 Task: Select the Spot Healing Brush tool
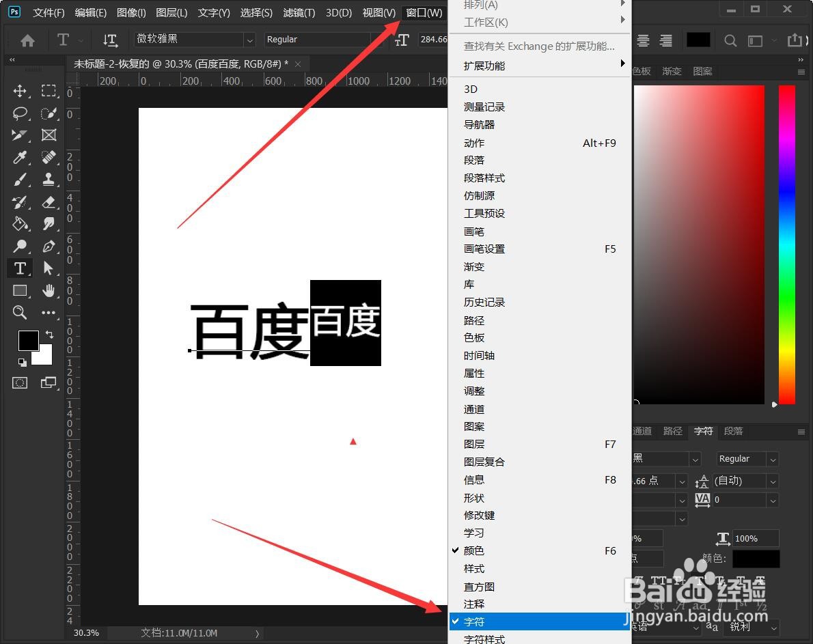point(49,157)
